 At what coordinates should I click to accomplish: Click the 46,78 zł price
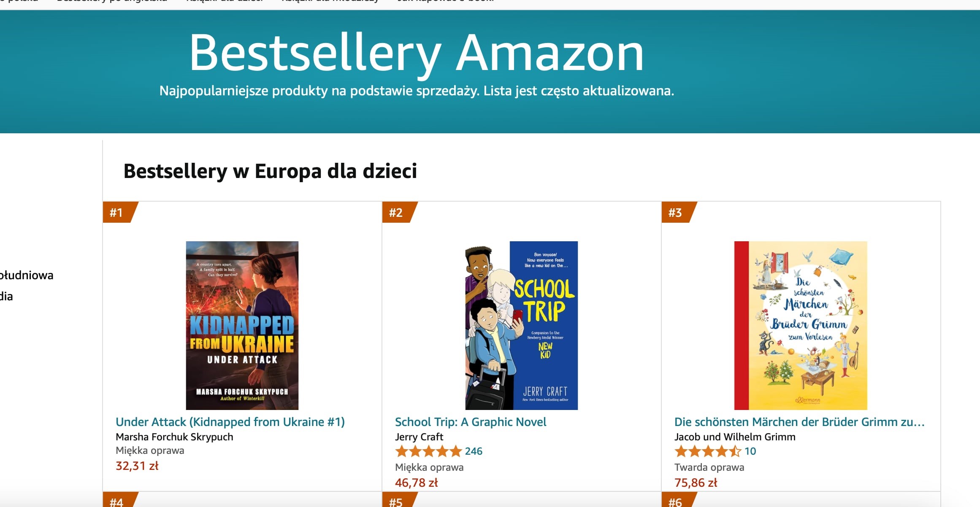pos(417,483)
